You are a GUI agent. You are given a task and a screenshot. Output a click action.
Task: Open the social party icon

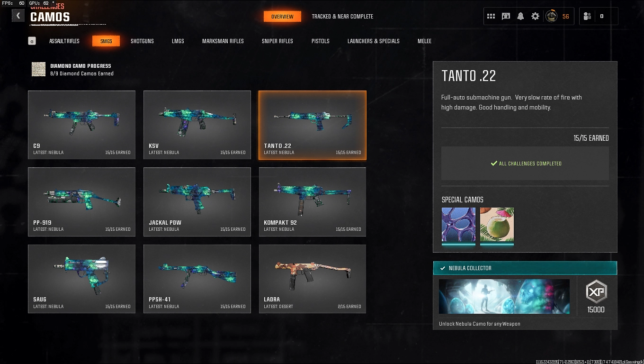pos(587,16)
